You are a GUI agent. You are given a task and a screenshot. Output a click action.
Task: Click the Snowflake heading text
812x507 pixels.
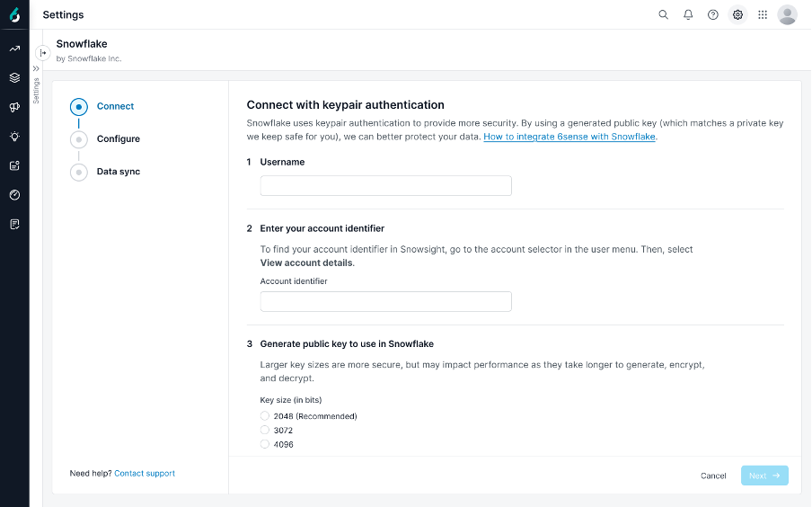point(82,43)
